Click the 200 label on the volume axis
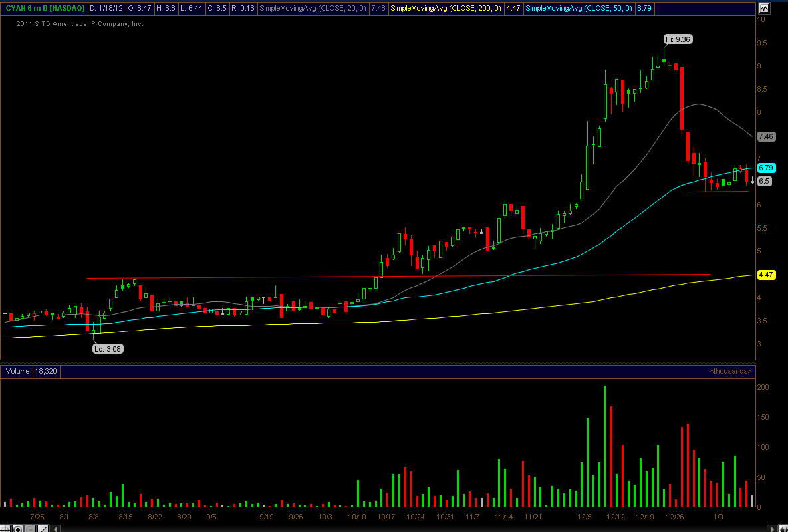788x532 pixels. coord(763,387)
